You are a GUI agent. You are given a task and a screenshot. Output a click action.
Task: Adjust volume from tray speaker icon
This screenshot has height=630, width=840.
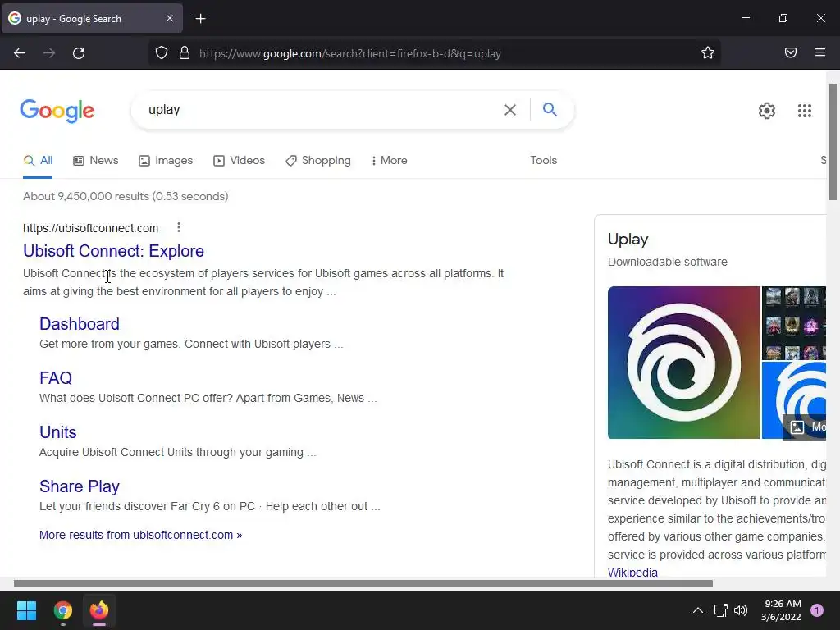coord(741,610)
